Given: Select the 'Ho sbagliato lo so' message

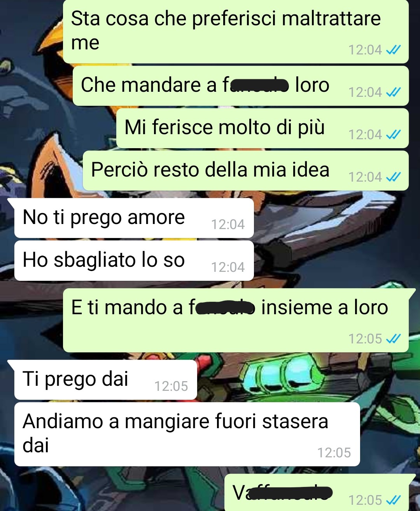Looking at the screenshot, I should tap(134, 261).
